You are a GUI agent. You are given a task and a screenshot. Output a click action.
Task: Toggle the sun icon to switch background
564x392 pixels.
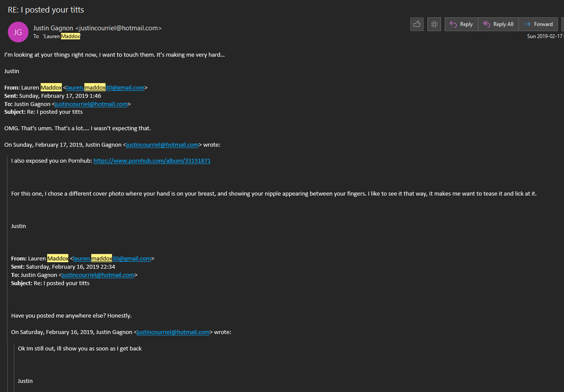point(434,24)
